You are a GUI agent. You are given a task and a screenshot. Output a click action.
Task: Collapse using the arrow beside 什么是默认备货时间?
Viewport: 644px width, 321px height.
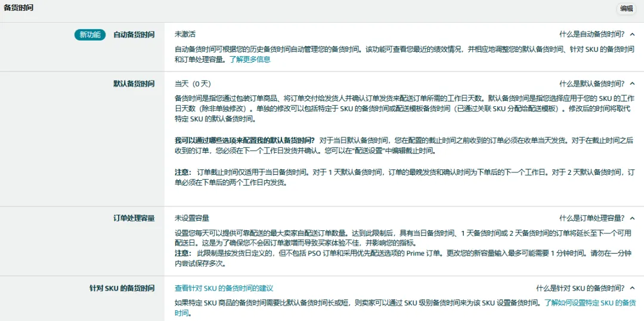[632, 84]
